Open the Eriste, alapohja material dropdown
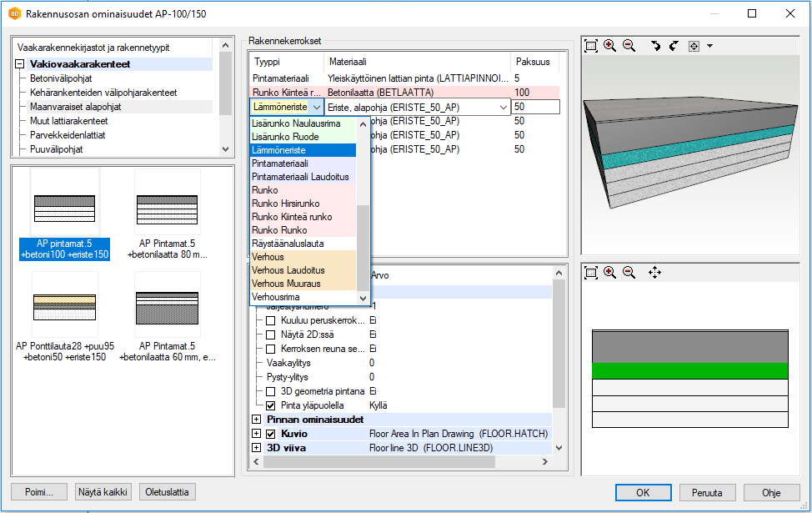Screen dimensions: 812x513 (503, 107)
